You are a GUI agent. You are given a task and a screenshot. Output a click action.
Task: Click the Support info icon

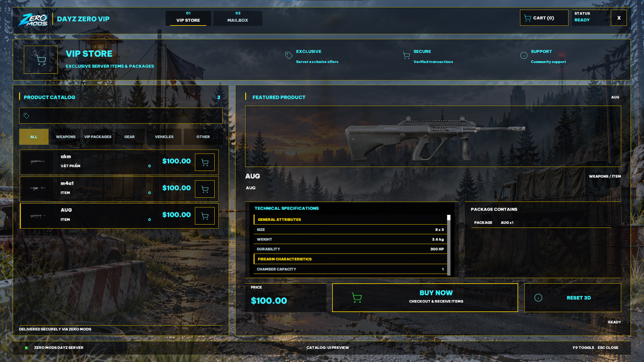[x=524, y=55]
